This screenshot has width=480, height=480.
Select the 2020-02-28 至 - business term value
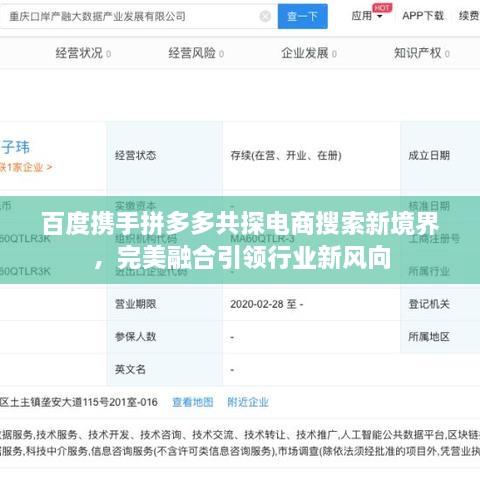point(266,304)
